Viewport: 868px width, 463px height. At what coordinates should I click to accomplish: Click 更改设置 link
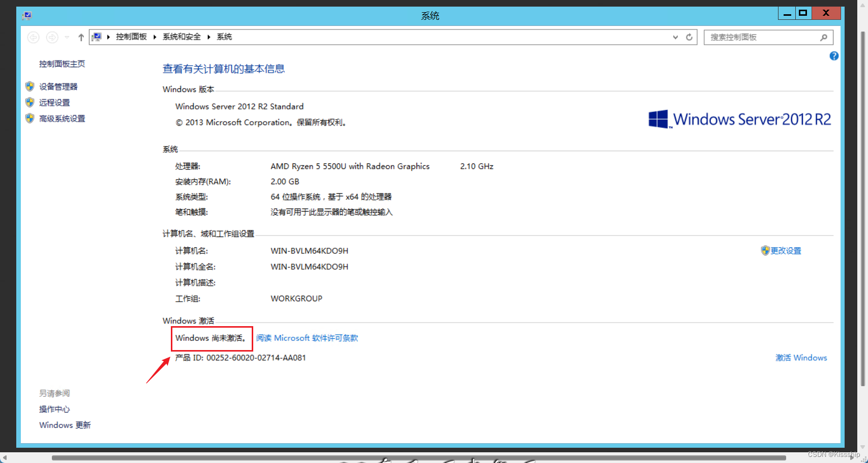click(786, 251)
